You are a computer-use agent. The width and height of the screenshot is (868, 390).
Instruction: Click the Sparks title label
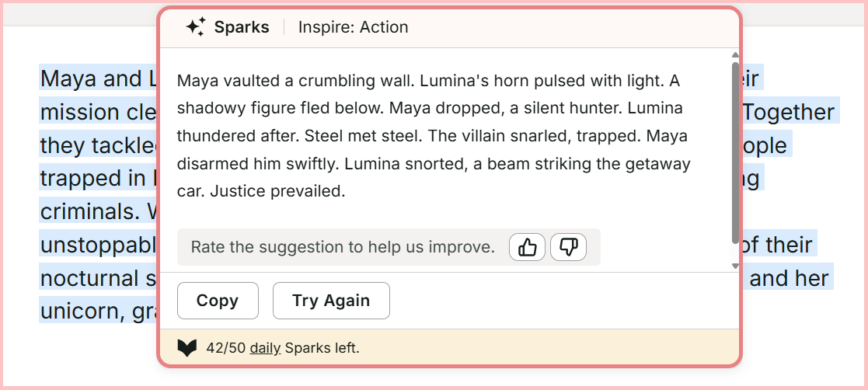coord(242,27)
